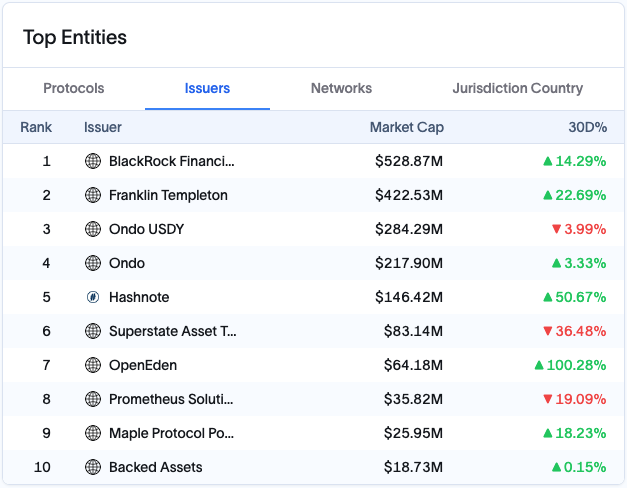Open the BlackRock Financi... issuer link

point(172,161)
